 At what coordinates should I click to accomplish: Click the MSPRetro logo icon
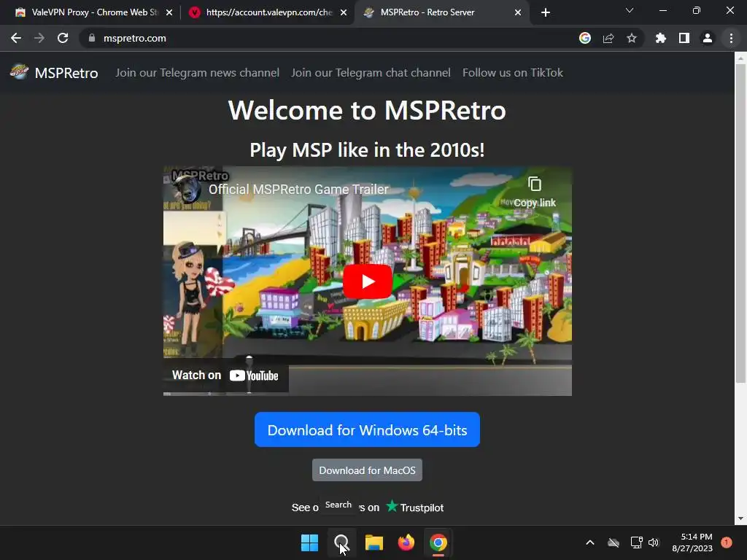coord(20,72)
